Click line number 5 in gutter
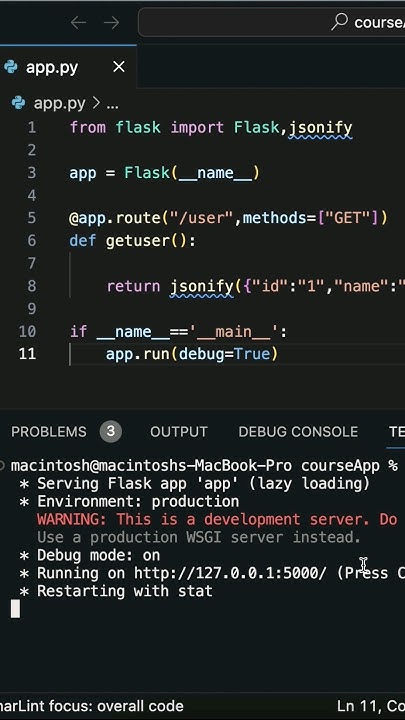This screenshot has width=405, height=720. pos(31,218)
